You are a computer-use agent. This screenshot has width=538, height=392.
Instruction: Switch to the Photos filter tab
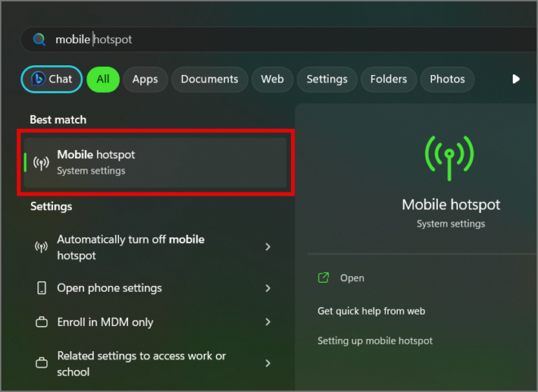[448, 79]
